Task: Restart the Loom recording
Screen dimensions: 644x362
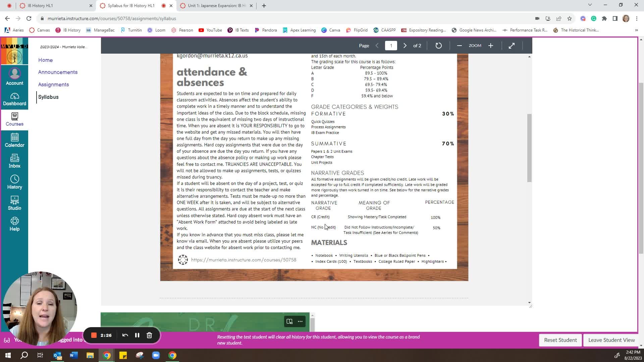Action: 125,335
